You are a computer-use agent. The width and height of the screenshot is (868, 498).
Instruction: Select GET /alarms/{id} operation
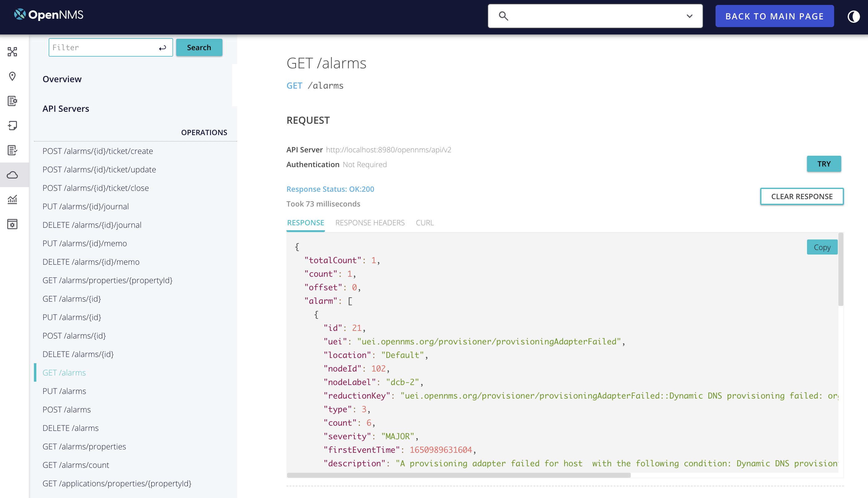(71, 299)
